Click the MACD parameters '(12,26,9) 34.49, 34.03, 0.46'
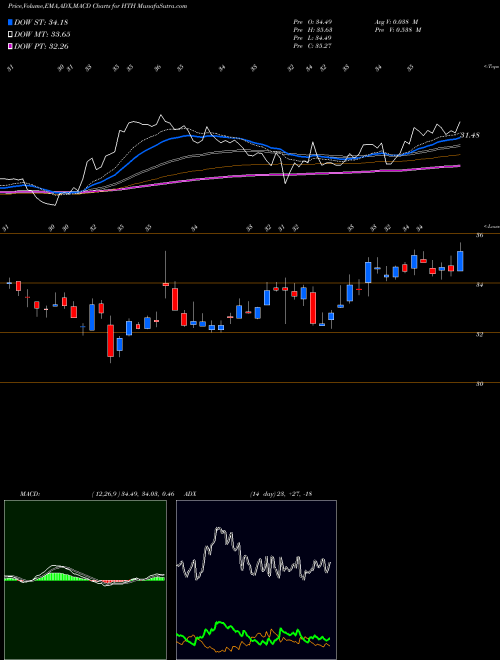 pyautogui.click(x=132, y=494)
